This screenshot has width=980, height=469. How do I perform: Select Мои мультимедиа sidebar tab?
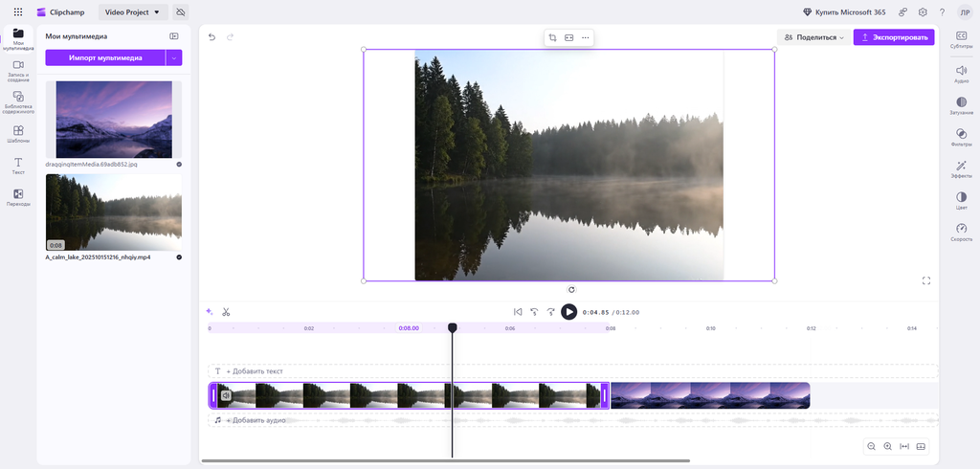tap(18, 39)
